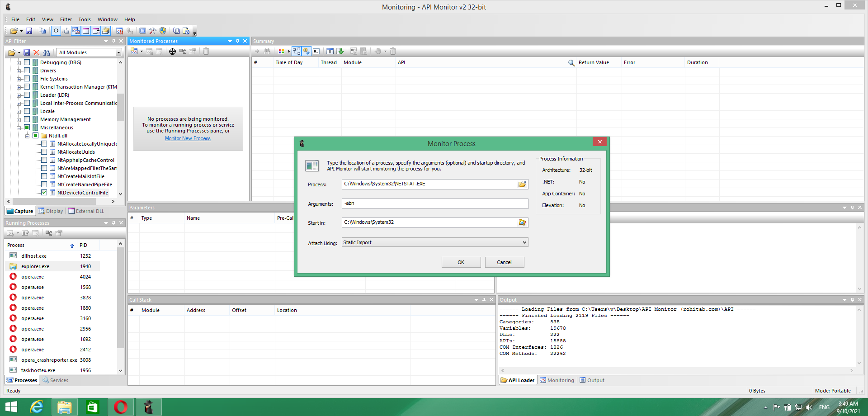Click the tree view icon in Summary toolbar
868x416 pixels.
[x=297, y=52]
